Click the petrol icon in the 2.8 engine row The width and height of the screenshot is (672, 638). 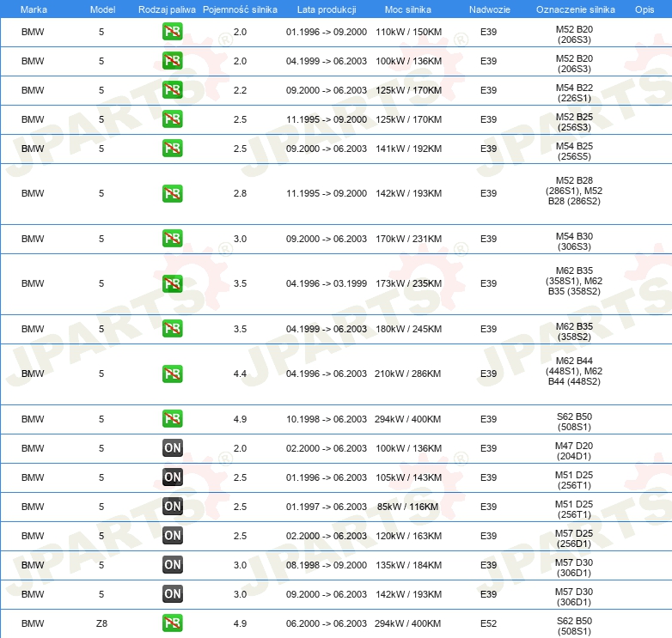click(x=172, y=193)
